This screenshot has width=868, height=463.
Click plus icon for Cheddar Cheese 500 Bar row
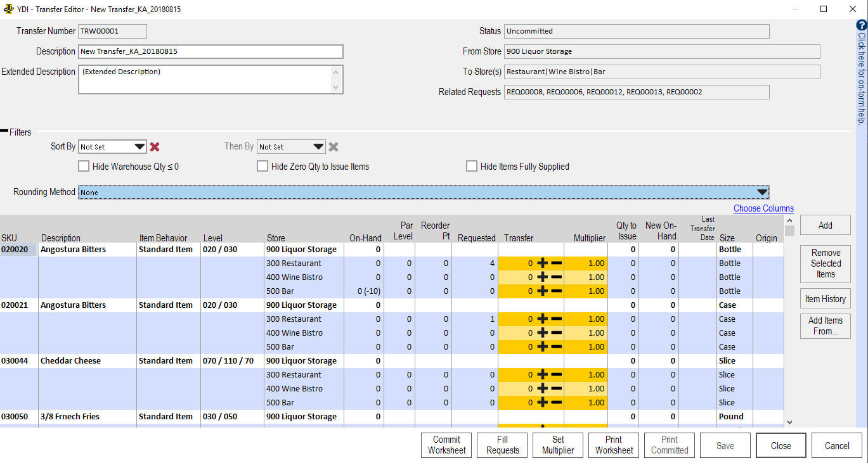[543, 403]
